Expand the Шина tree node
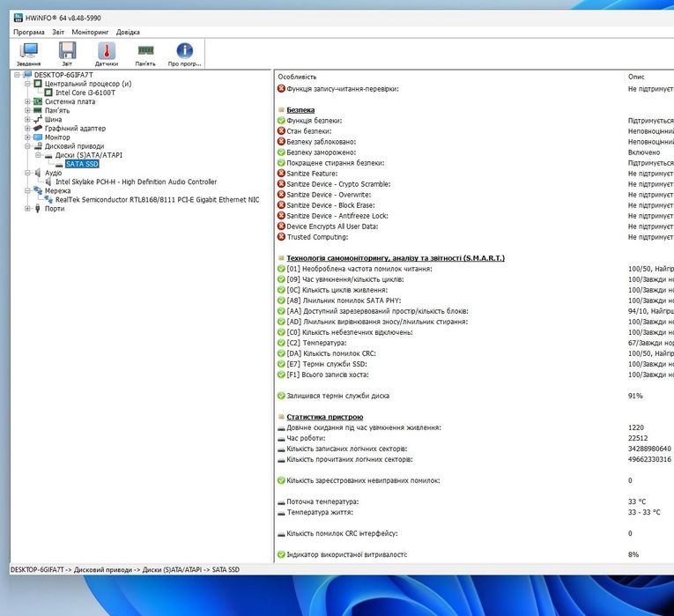The width and height of the screenshot is (674, 616). 27,120
